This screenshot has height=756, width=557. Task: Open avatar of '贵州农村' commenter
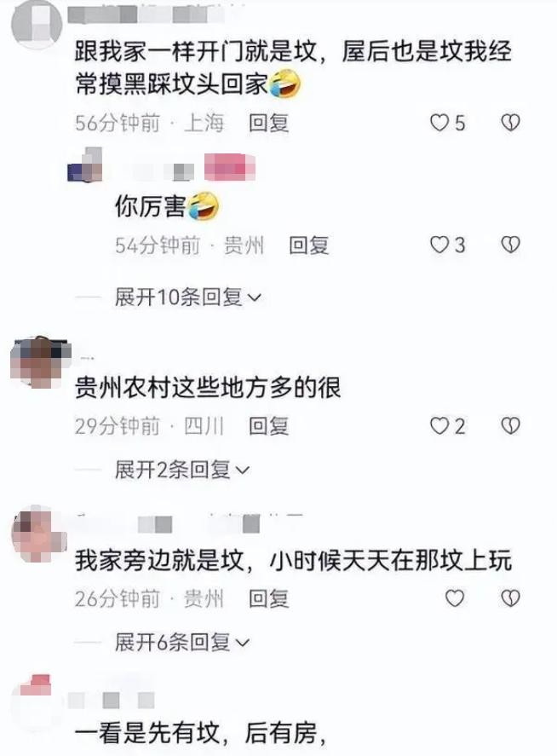point(37,362)
